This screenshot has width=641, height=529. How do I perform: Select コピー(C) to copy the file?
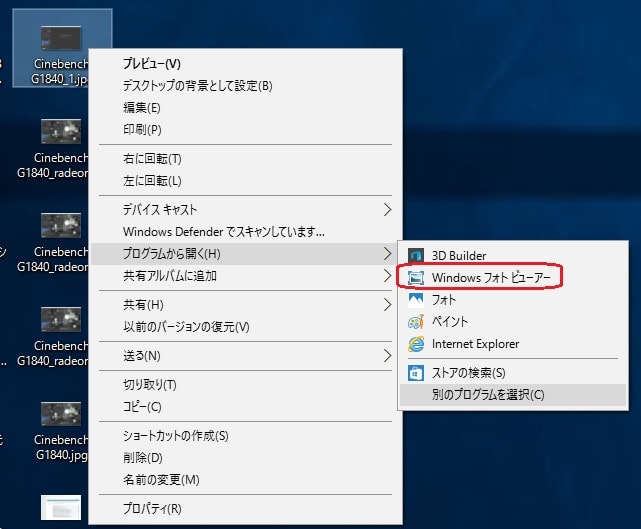[245, 407]
